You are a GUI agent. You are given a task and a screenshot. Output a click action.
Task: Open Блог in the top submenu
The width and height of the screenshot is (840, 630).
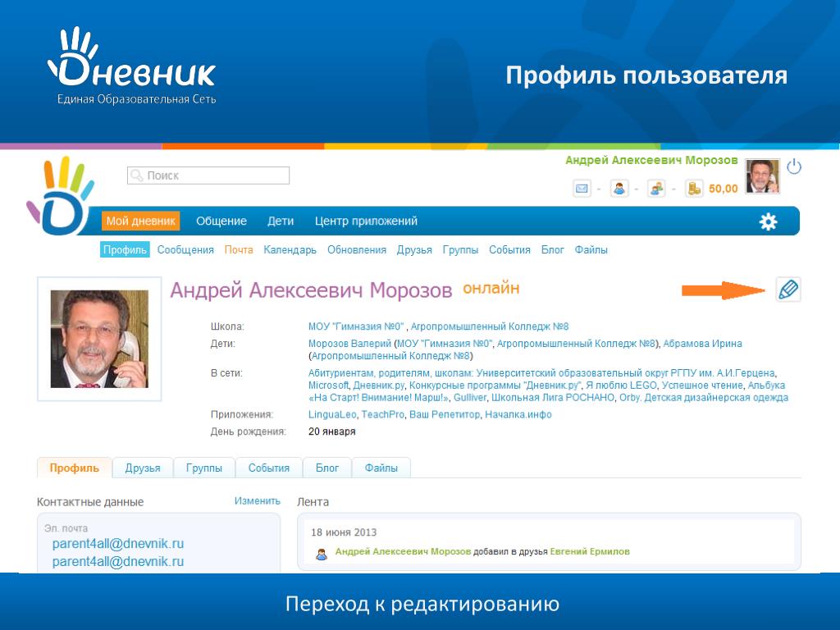pyautogui.click(x=552, y=249)
